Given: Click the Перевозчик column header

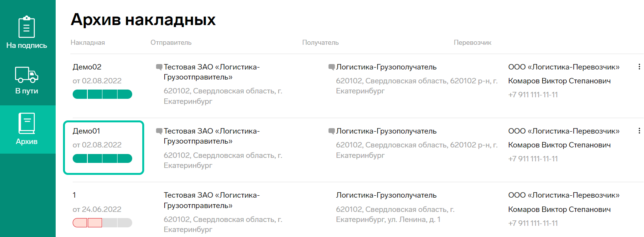Looking at the screenshot, I should click(472, 42).
